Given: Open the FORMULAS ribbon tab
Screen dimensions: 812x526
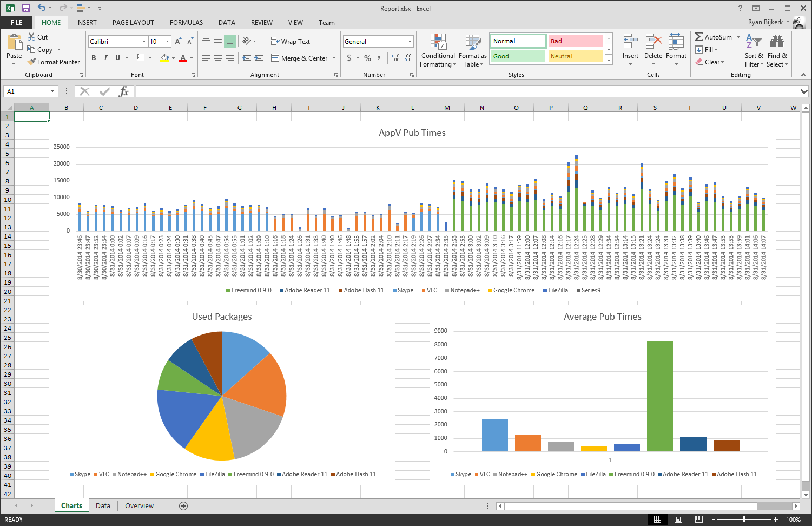Looking at the screenshot, I should (186, 22).
